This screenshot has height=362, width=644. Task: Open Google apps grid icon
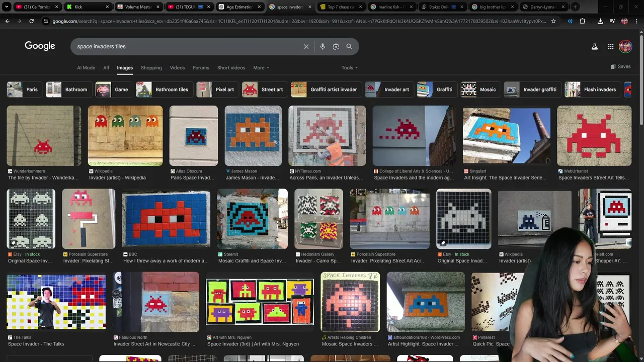coord(610,46)
